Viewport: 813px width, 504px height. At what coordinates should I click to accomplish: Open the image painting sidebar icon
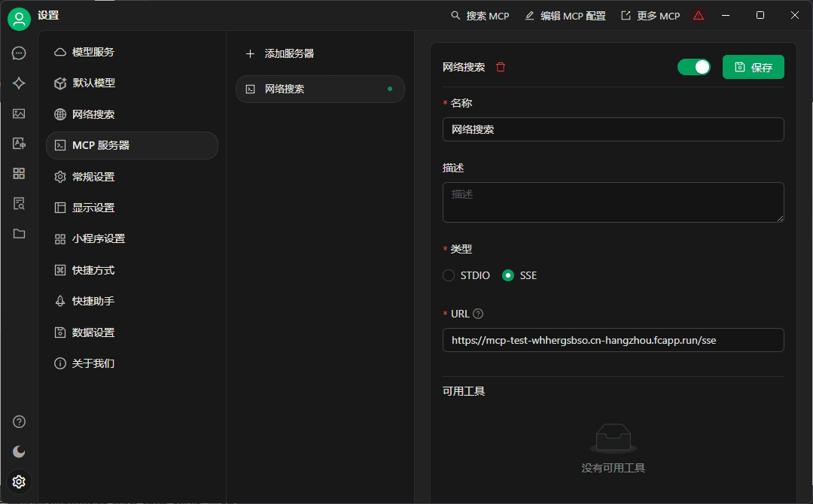click(19, 114)
